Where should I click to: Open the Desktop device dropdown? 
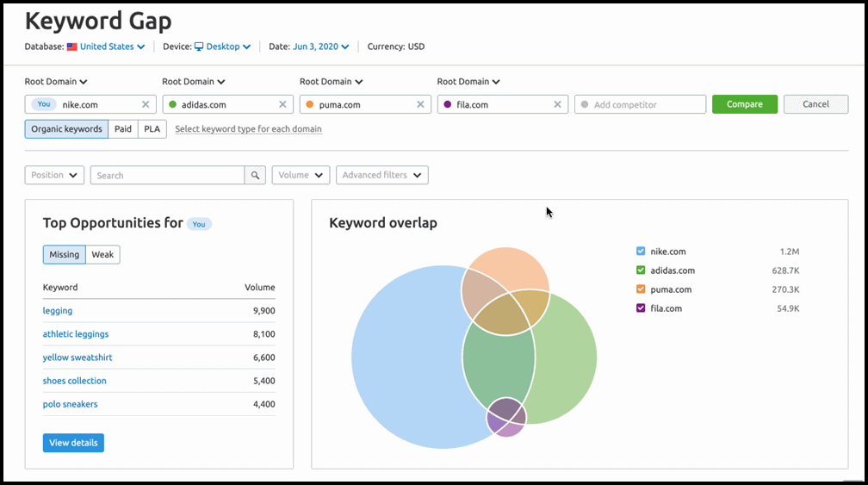[228, 47]
